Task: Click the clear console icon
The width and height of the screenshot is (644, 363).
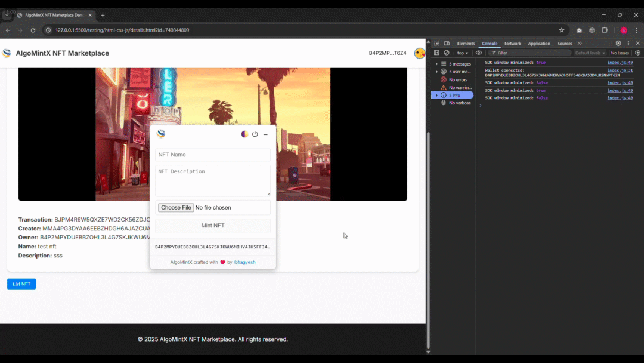Action: click(447, 53)
